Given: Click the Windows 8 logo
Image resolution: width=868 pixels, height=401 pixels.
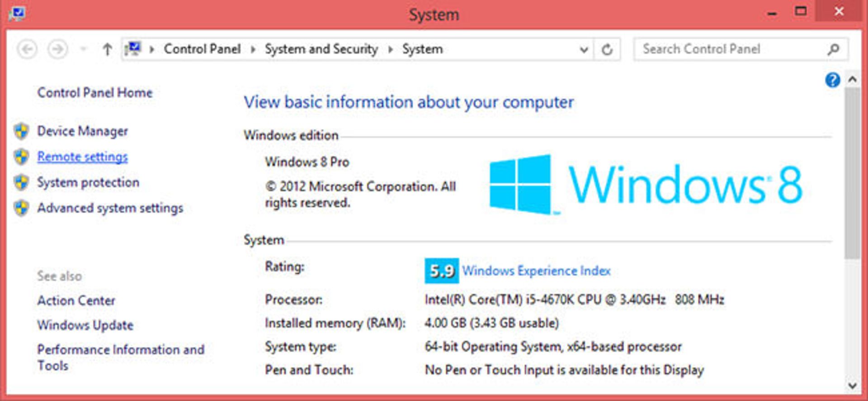Looking at the screenshot, I should tap(646, 185).
